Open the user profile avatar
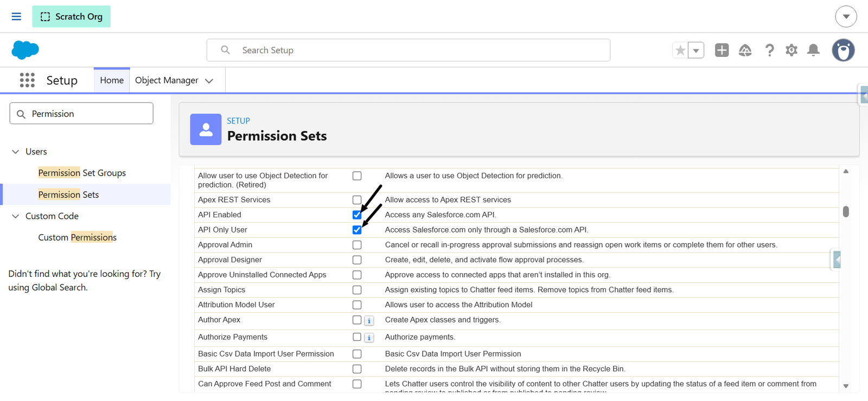 click(x=843, y=50)
